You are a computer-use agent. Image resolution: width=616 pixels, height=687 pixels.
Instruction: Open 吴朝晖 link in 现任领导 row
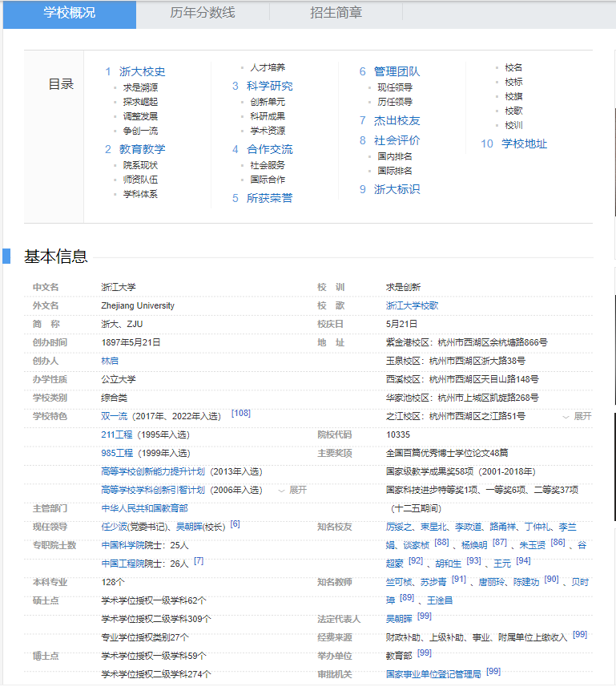189,527
